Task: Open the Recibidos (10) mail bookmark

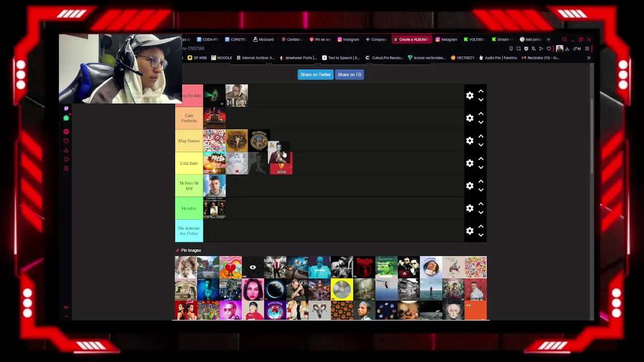Action: tap(540, 58)
